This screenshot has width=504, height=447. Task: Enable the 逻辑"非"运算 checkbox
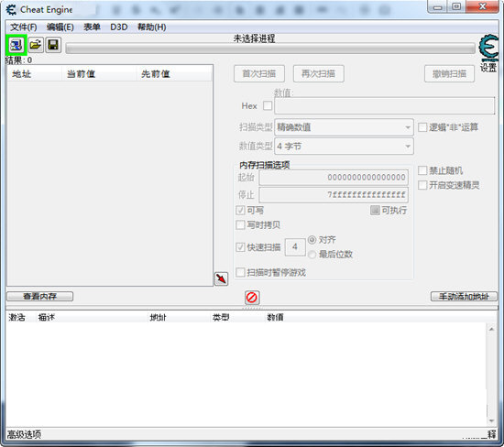422,127
